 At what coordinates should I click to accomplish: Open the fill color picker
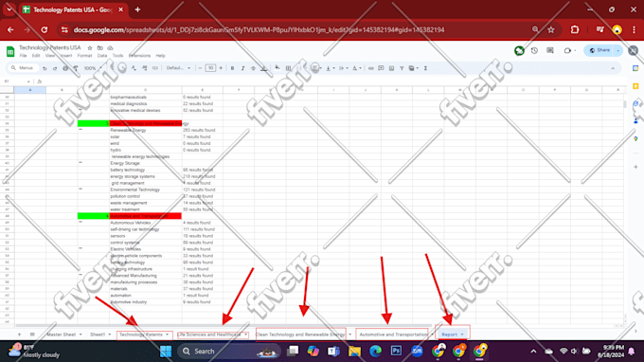click(x=277, y=68)
